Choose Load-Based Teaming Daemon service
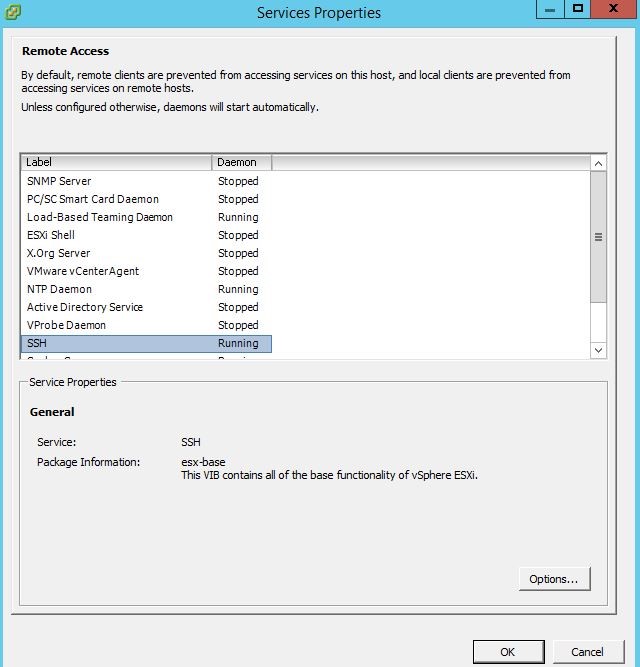640x667 pixels. click(100, 217)
